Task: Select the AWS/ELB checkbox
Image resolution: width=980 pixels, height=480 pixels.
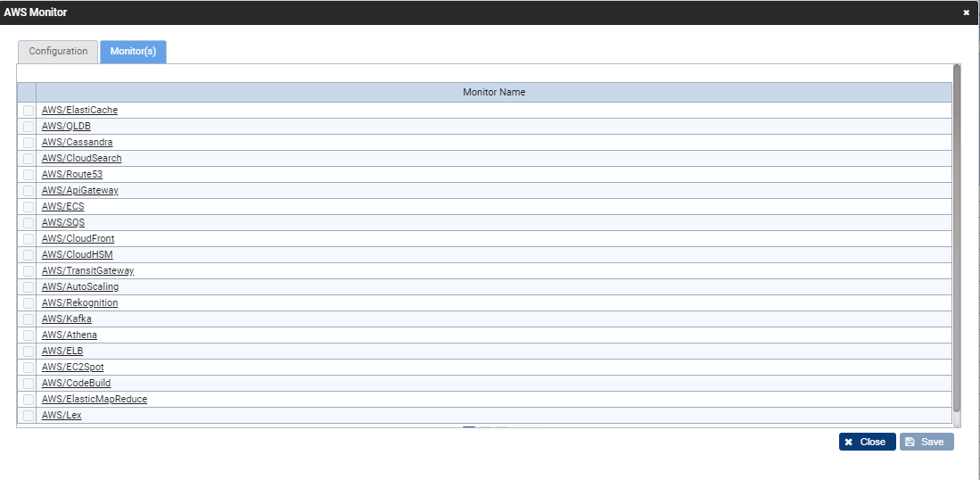Action: tap(29, 352)
